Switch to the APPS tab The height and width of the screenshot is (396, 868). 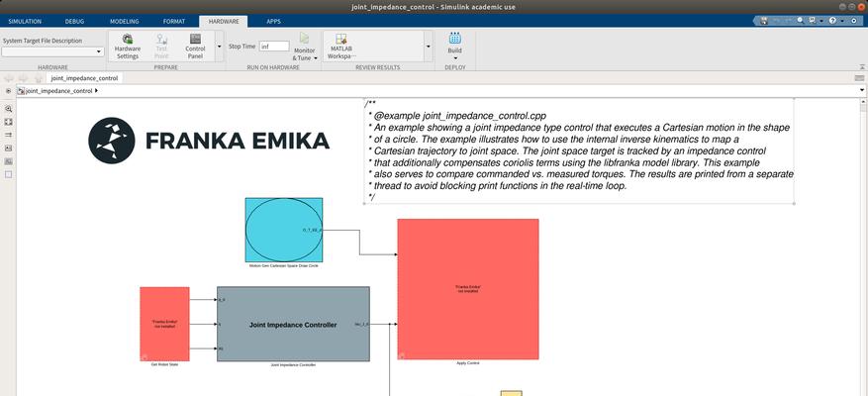273,21
